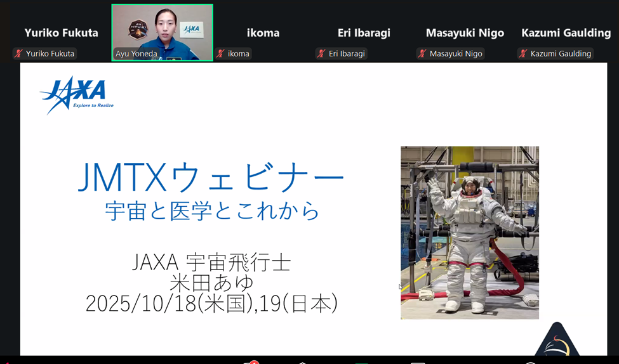The height and width of the screenshot is (364, 619).
Task: Click Masayuki Nigo's muted microphone icon
Action: [423, 54]
